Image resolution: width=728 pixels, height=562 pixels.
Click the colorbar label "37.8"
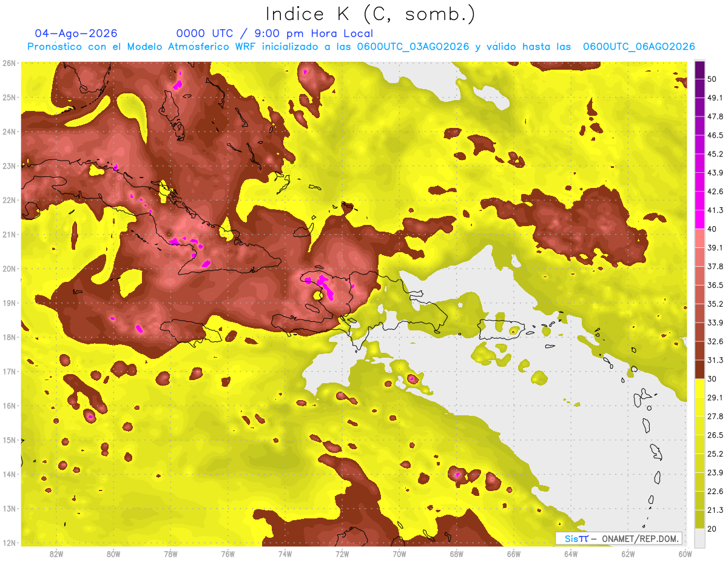coord(715,266)
